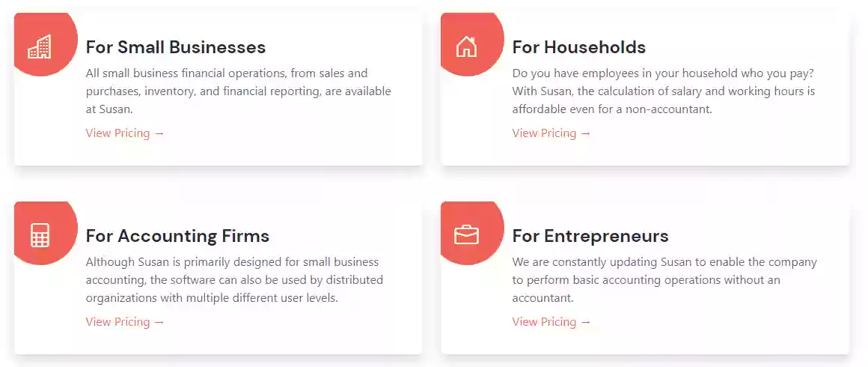The image size is (868, 367).
Task: Click the Accounting Firms description text
Action: [234, 280]
